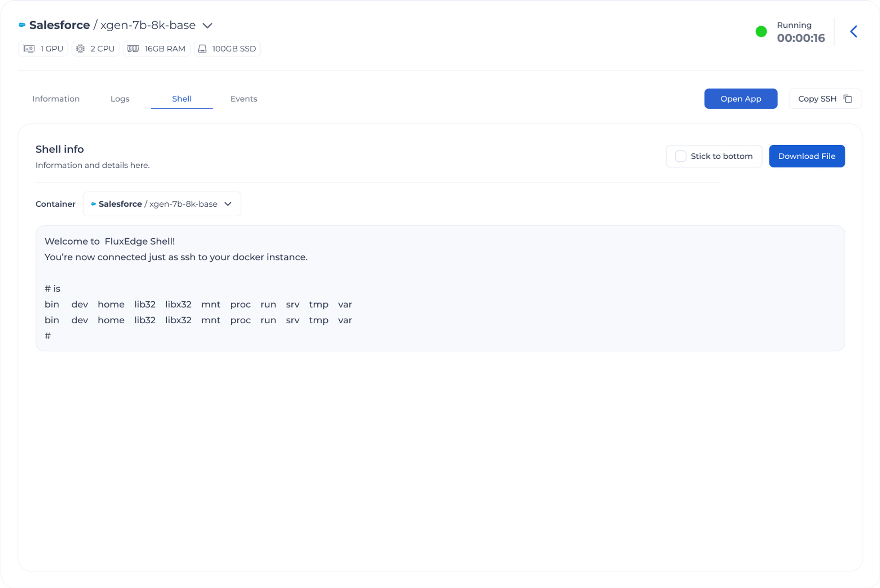Click the SSD disk icon
Viewport: 880px width, 588px height.
(202, 49)
